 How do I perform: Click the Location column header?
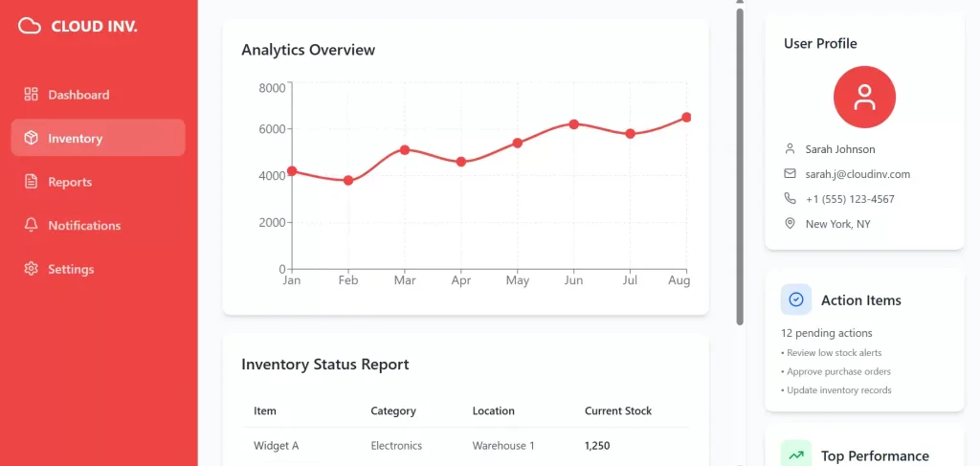(x=493, y=411)
